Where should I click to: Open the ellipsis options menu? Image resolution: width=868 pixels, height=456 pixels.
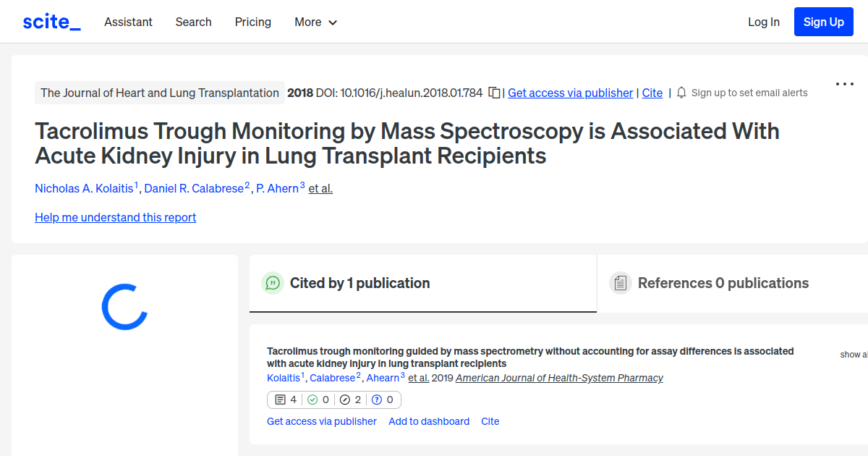pos(844,84)
